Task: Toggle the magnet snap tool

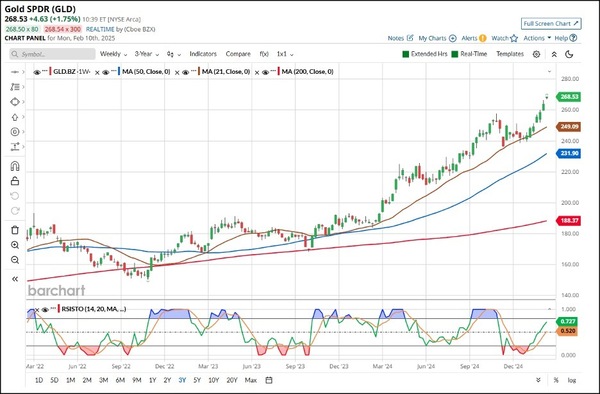Action: tap(15, 166)
